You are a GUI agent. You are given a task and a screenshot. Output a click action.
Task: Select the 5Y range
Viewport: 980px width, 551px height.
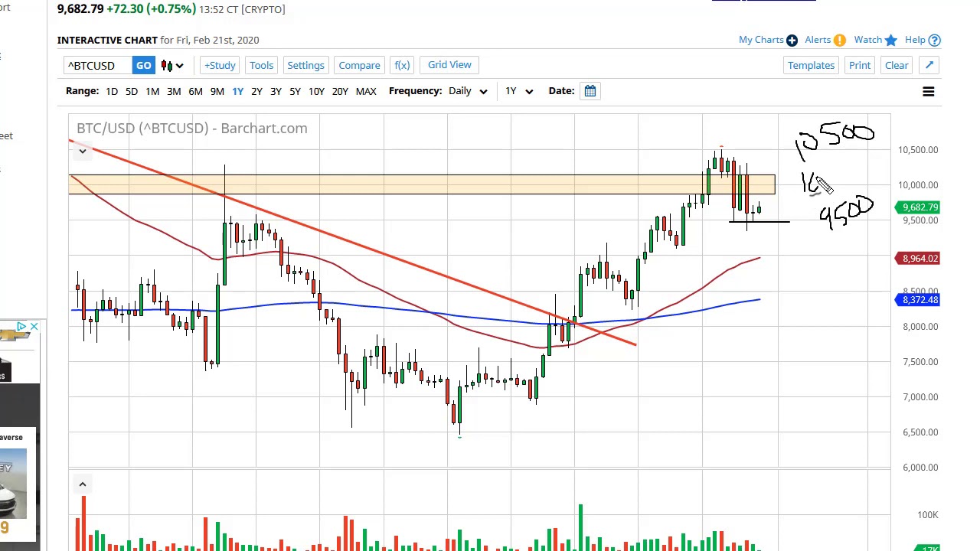point(295,91)
